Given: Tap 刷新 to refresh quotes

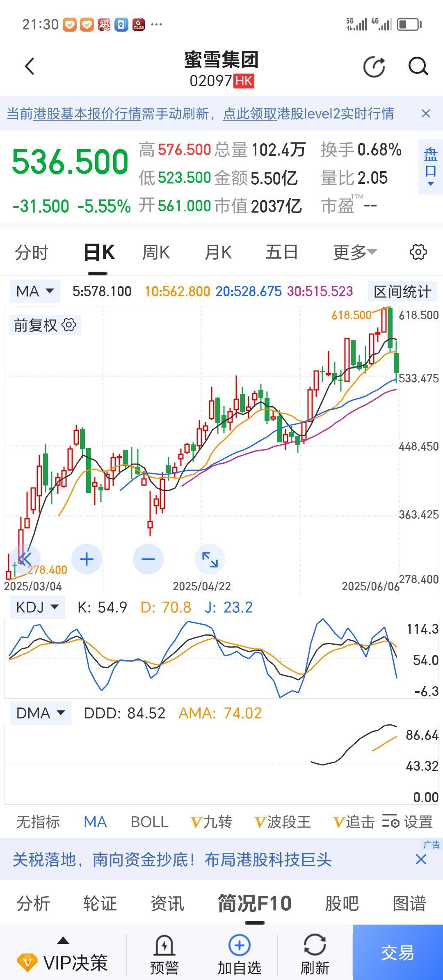Looking at the screenshot, I should click(x=315, y=955).
